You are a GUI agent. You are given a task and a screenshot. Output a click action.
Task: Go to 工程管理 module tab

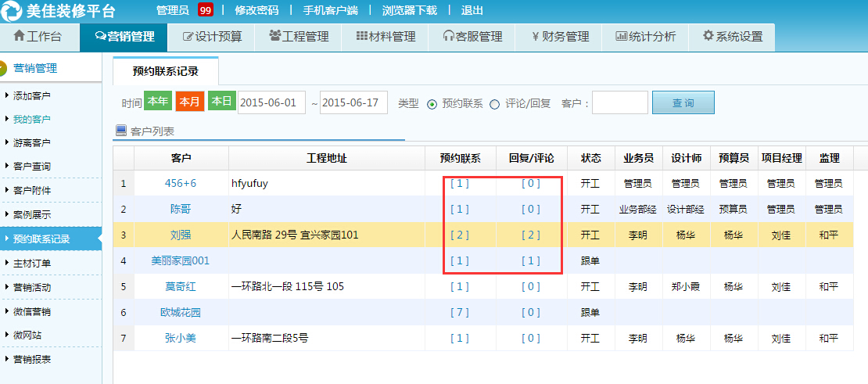(x=299, y=37)
